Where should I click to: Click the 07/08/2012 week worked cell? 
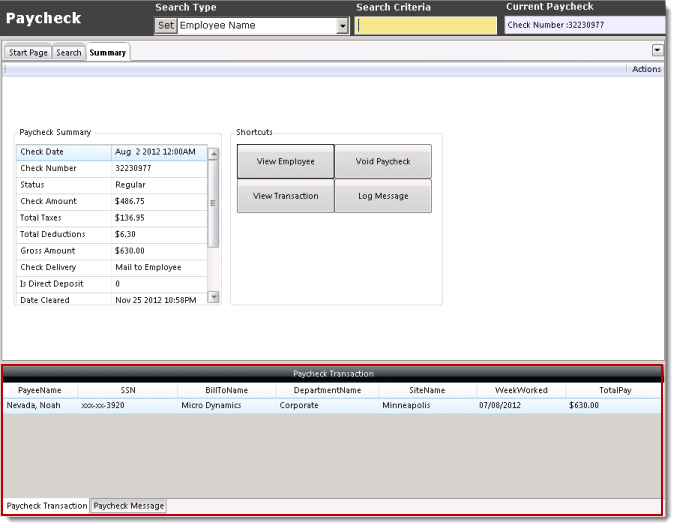pos(521,405)
